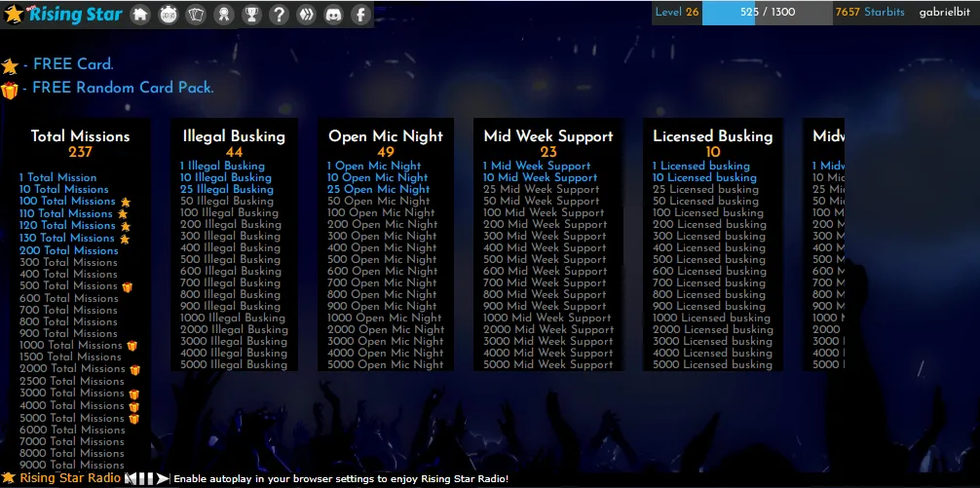Click the 50 Illegal Busking row
Image resolution: width=980 pixels, height=488 pixels.
point(227,202)
